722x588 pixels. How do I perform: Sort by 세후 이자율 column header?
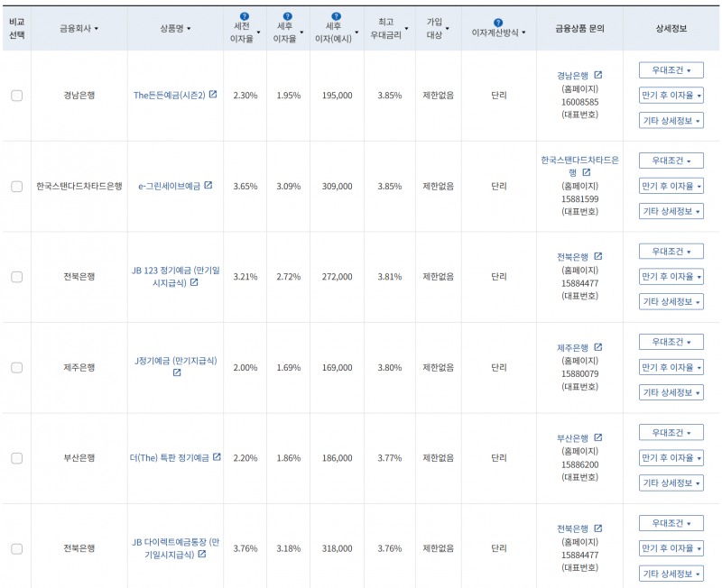click(x=288, y=32)
